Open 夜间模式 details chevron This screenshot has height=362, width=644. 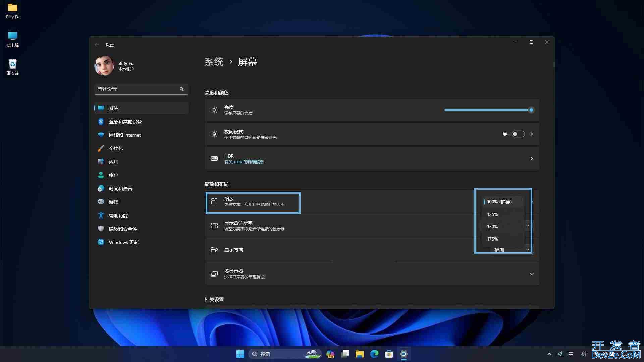[532, 134]
